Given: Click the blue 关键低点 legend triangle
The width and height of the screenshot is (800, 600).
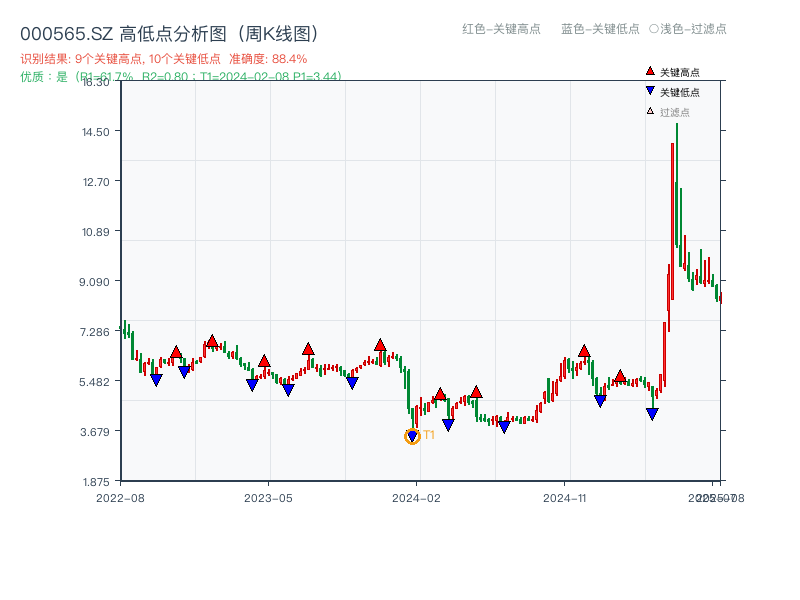Looking at the screenshot, I should (x=650, y=91).
